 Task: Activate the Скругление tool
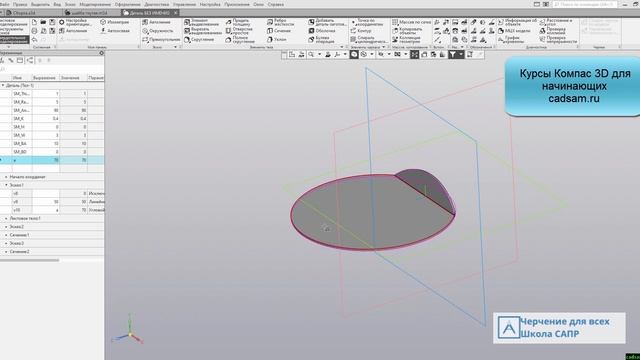coord(198,40)
